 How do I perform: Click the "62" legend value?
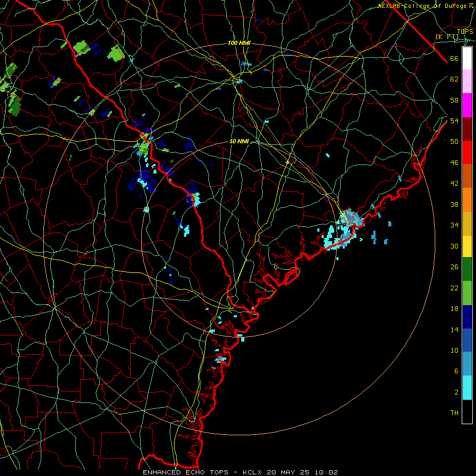tap(454, 79)
